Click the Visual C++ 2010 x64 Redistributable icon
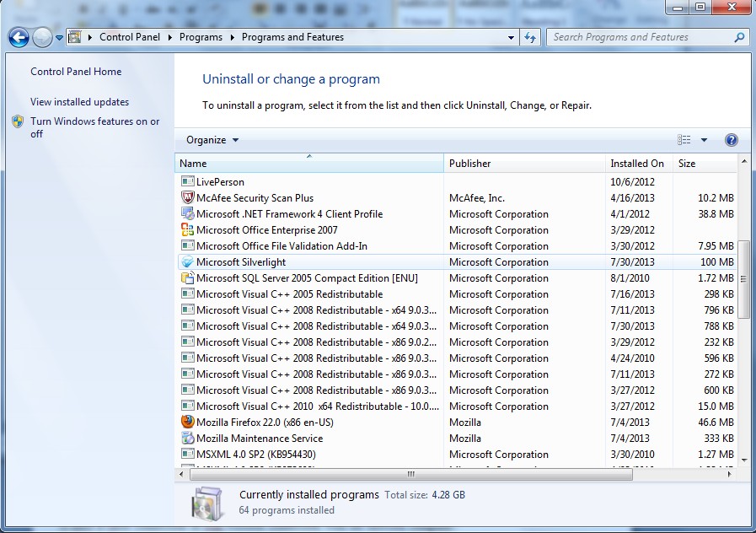 [188, 406]
